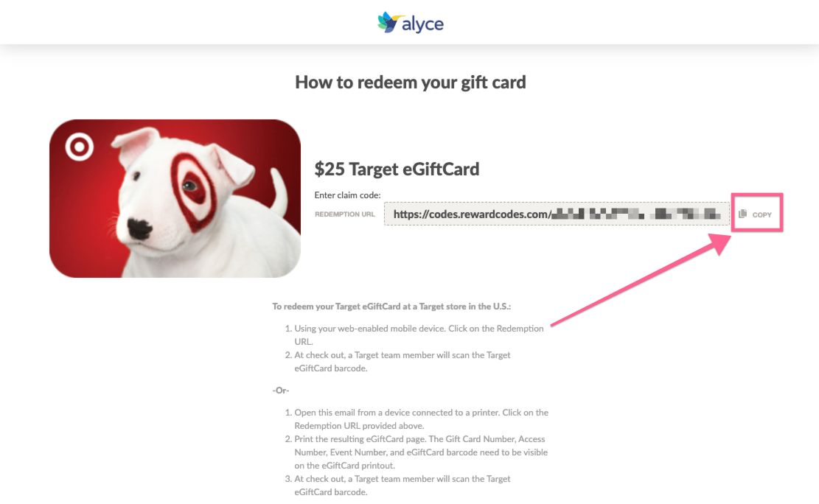Image resolution: width=819 pixels, height=504 pixels.
Task: Click the "-Or-" separator text
Action: pos(280,390)
